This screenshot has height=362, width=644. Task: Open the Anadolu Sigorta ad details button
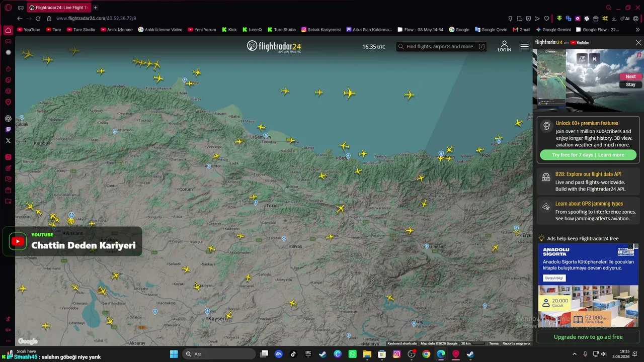tap(554, 278)
